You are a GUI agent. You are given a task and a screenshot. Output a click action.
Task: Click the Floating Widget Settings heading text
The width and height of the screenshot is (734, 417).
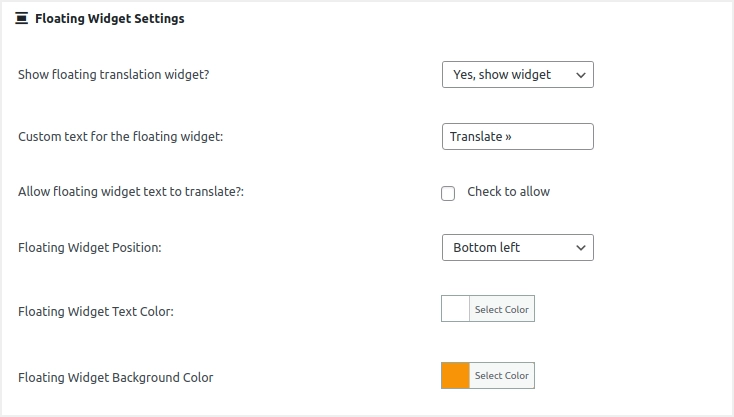(x=109, y=19)
